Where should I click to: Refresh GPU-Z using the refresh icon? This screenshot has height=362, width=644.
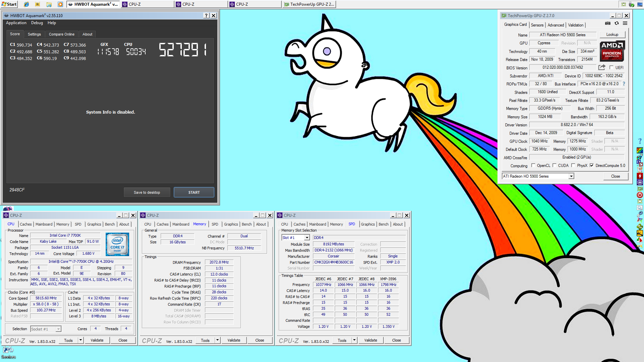616,23
